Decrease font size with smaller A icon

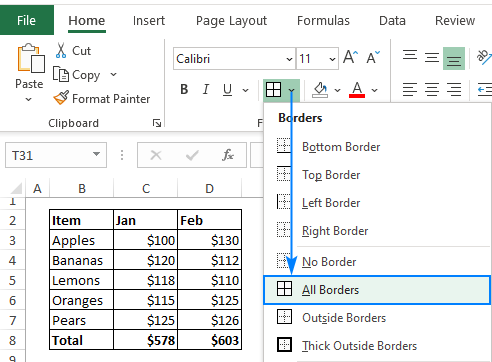[373, 57]
